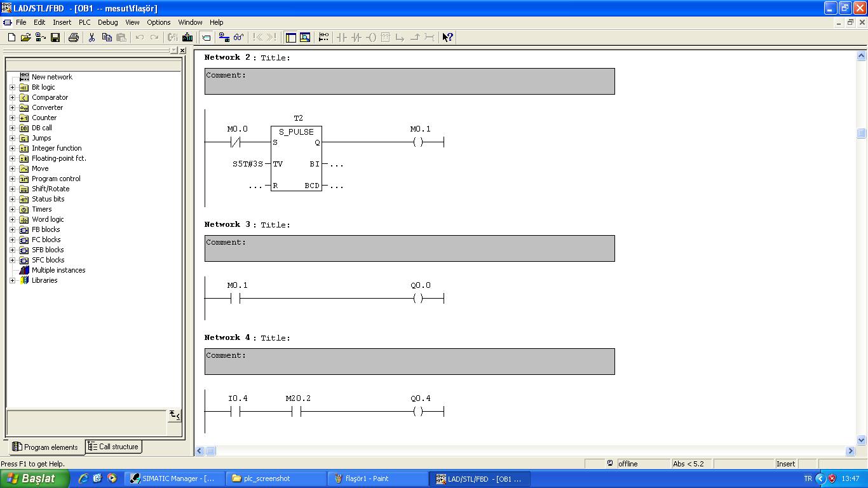The height and width of the screenshot is (488, 868).
Task: Switch to the Call structure tab
Action: (x=113, y=447)
